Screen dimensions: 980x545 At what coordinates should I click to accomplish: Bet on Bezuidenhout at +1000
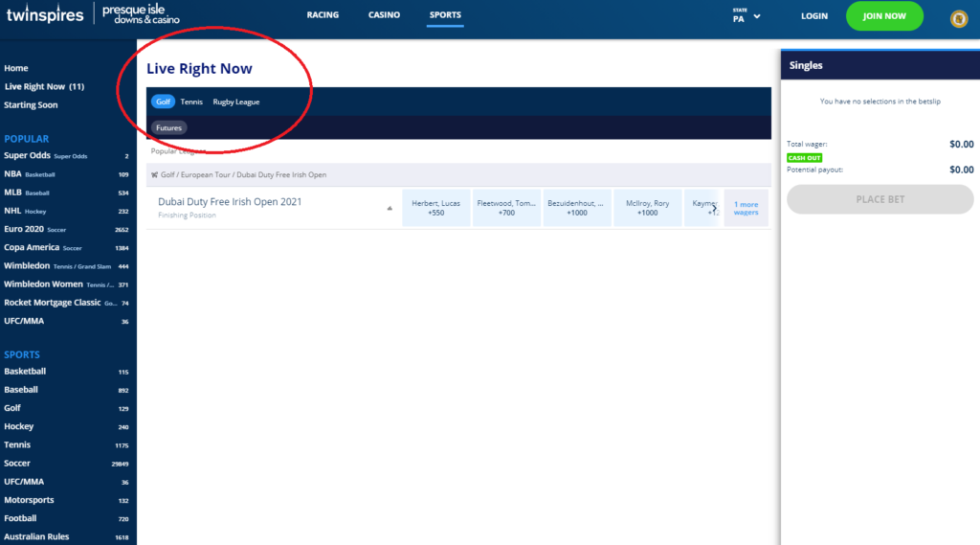point(576,208)
